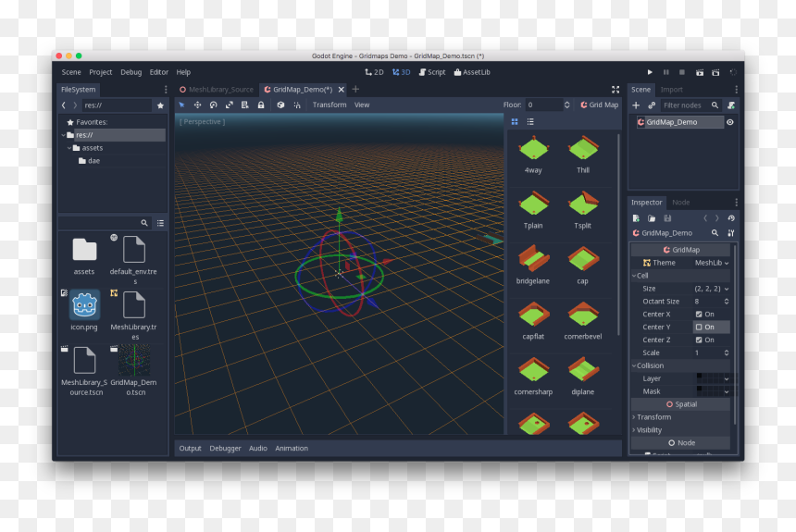Click the Inspector property search icon

[715, 233]
